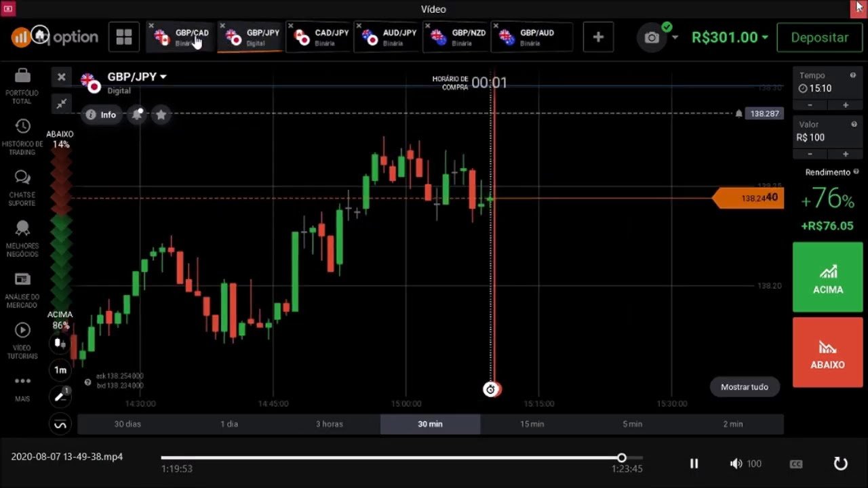The image size is (868, 488).
Task: Click the orange 138.2440 price label
Action: point(749,198)
